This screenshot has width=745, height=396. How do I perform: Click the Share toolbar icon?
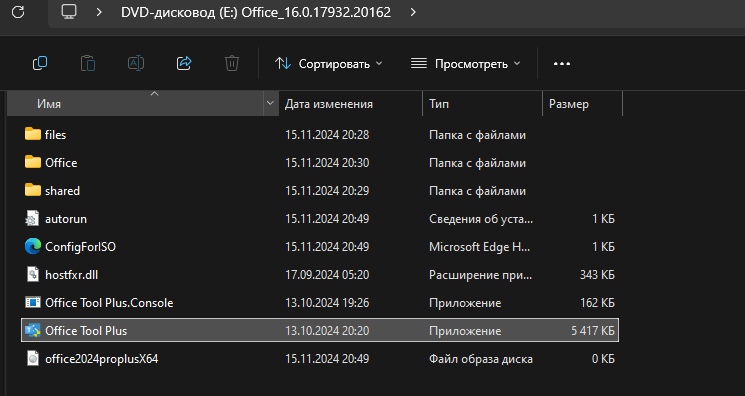point(184,63)
